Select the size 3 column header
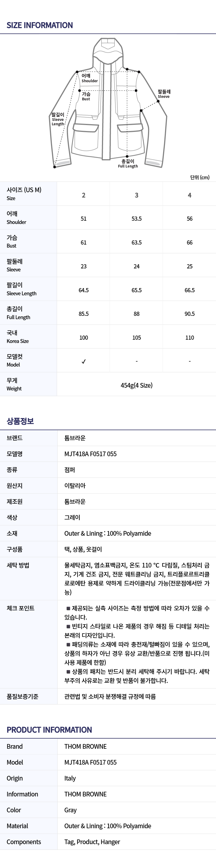216x868 pixels. (x=137, y=195)
